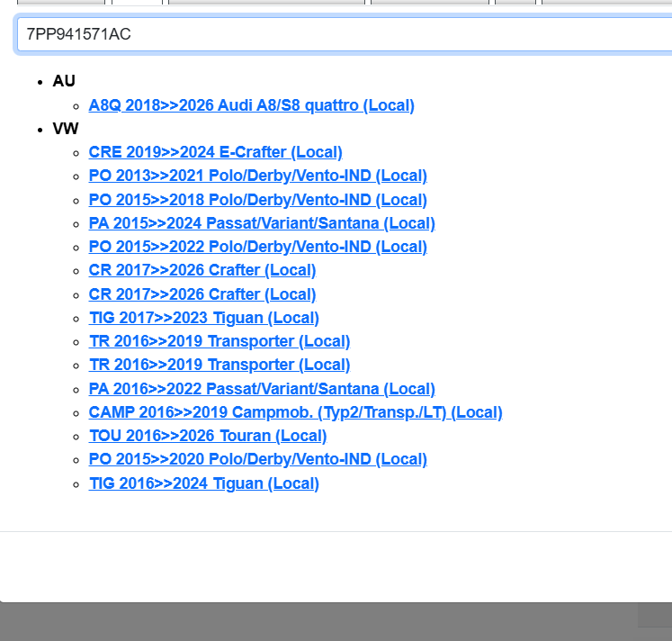Click the part number search field
Image resolution: width=672 pixels, height=641 pixels.
342,34
